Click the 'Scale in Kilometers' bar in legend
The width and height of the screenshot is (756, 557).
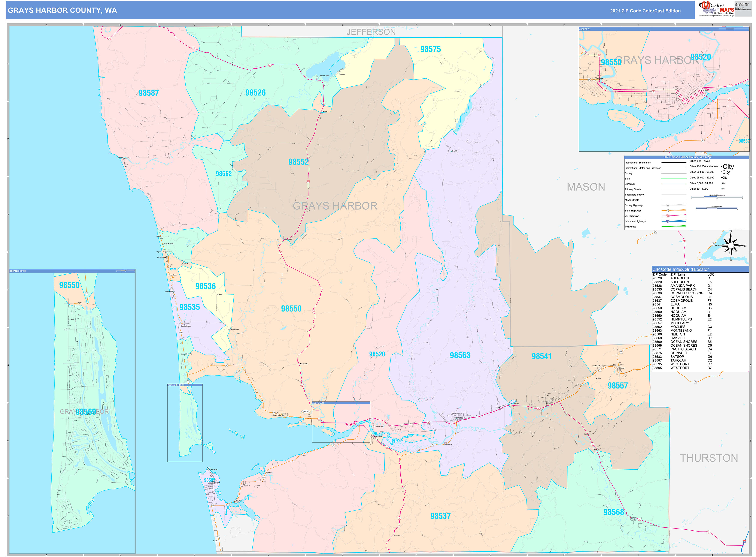coord(717,197)
